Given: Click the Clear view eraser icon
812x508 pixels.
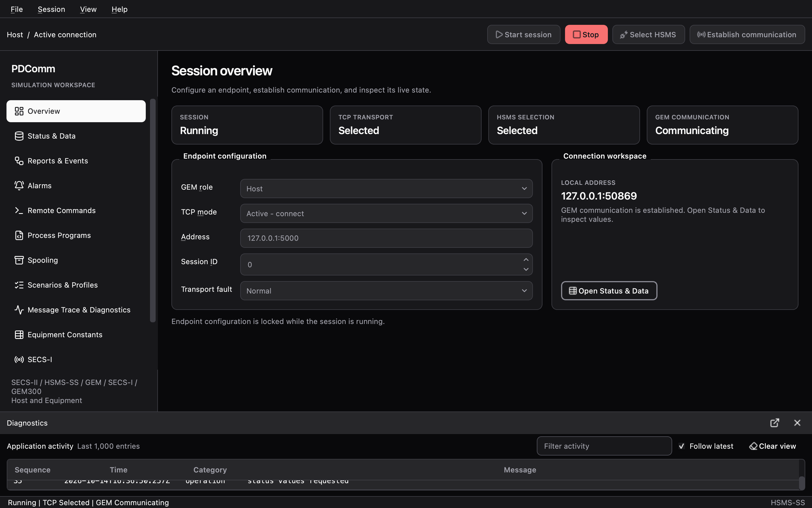Looking at the screenshot, I should pos(753,446).
